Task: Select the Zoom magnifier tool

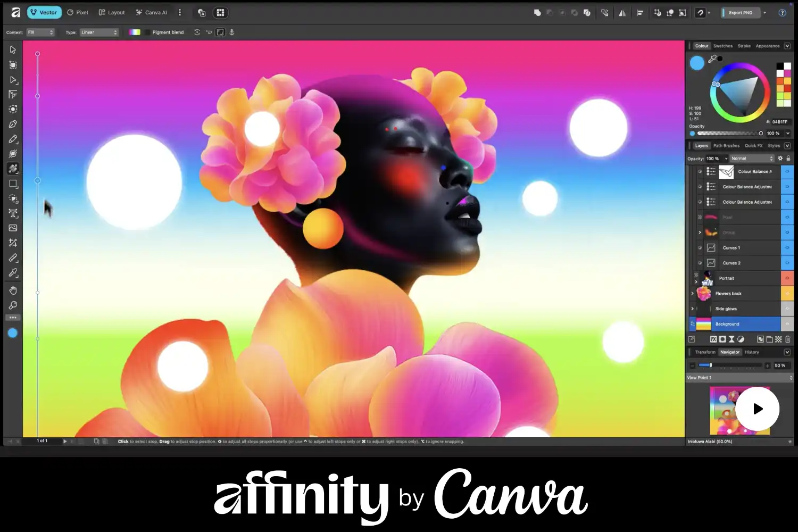Action: click(x=13, y=305)
